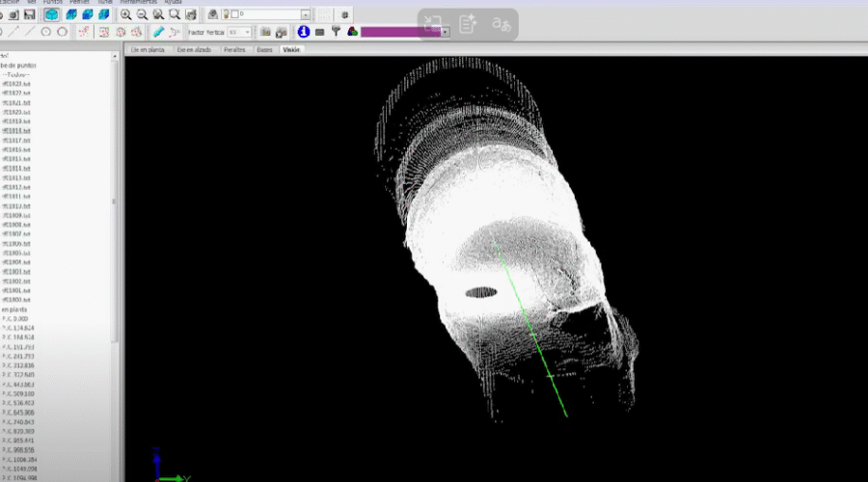Click the left panel vertical scrollbar

[115, 202]
